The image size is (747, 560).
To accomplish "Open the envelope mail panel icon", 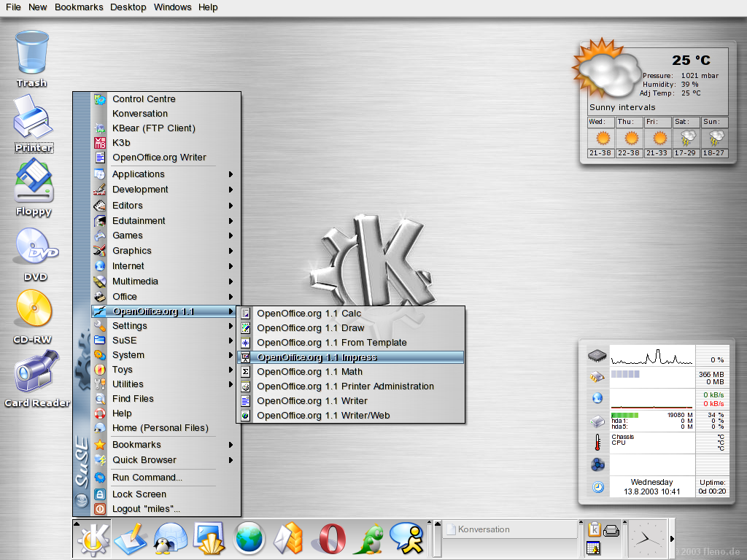I will pyautogui.click(x=287, y=539).
